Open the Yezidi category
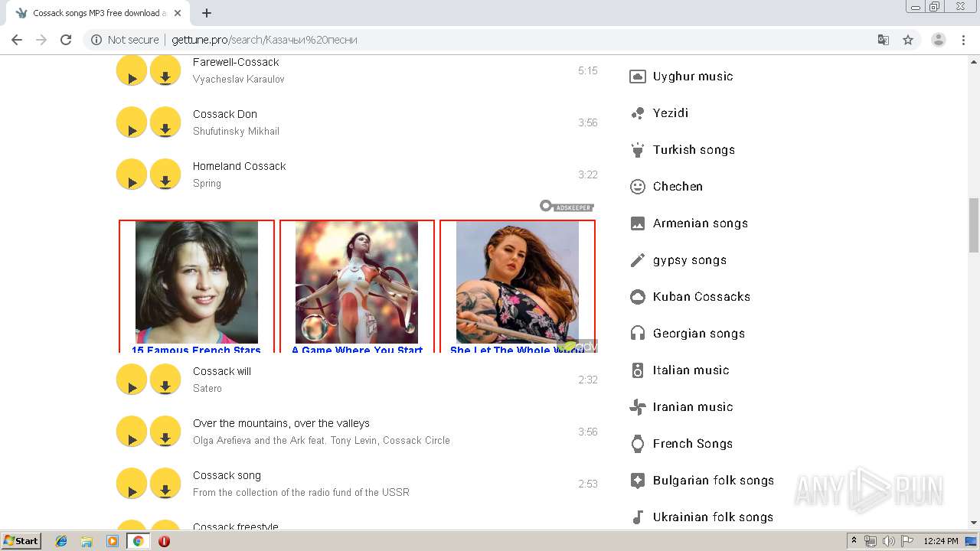 point(671,113)
